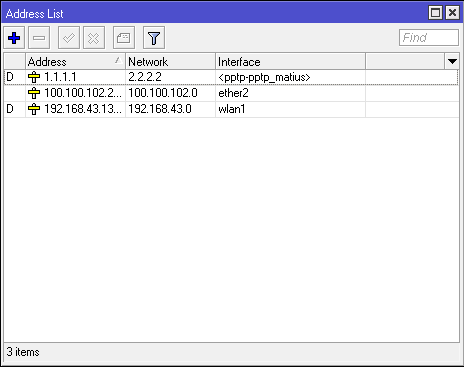Screen dimensions: 464x367
Task: Click the D flag in wlan1 row
Action: pos(10,109)
